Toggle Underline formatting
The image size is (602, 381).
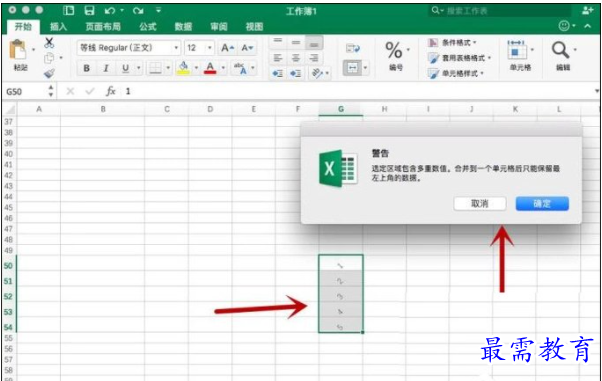tap(125, 68)
